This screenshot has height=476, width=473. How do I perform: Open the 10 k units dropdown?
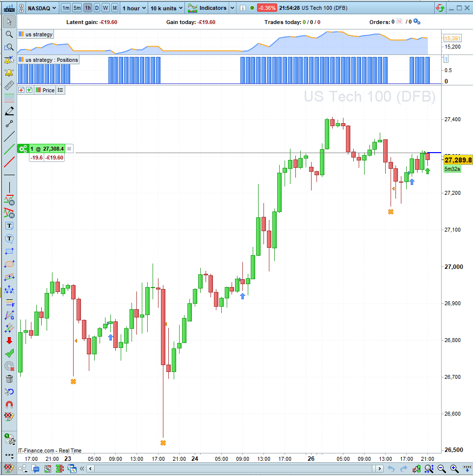(166, 8)
